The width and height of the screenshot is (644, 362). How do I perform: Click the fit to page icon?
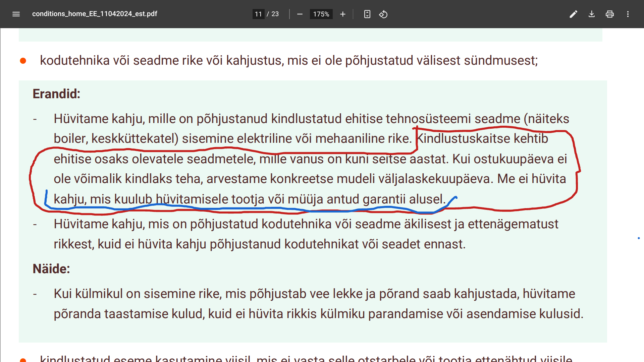click(367, 14)
